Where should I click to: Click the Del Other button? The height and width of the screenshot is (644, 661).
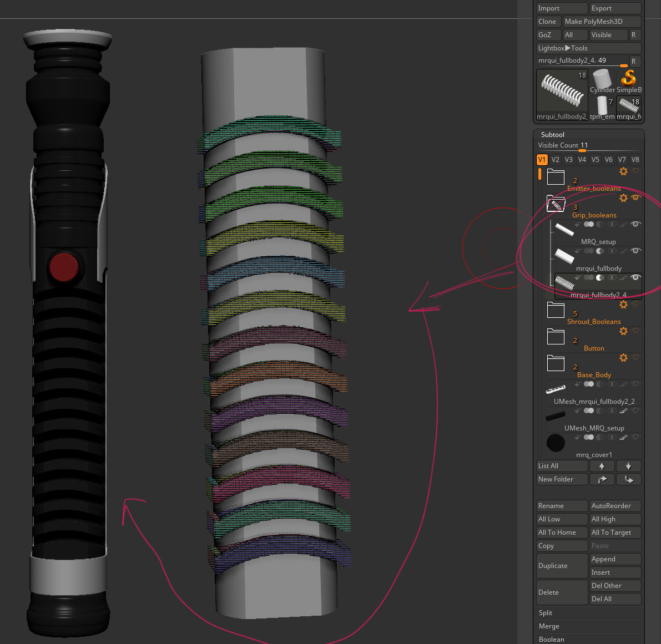click(x=615, y=585)
